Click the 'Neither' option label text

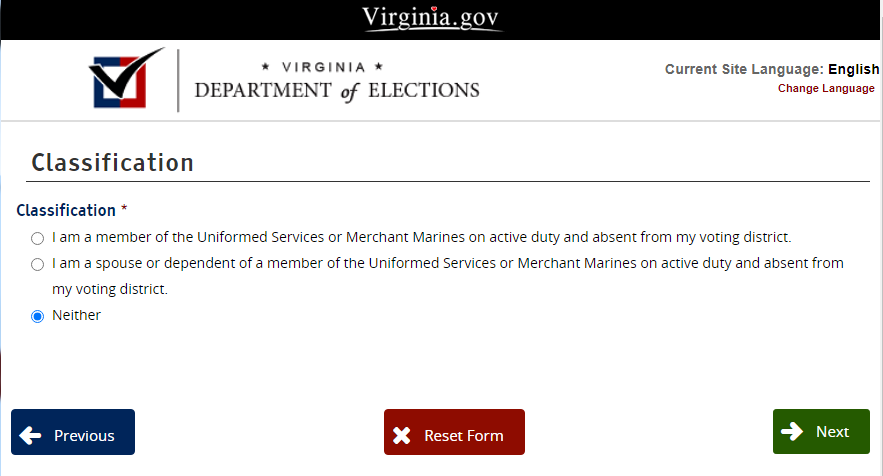point(77,315)
